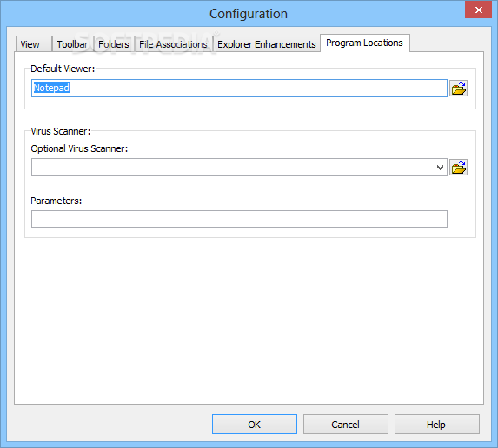Focus the Parameters input field
The image size is (498, 448).
click(x=239, y=219)
